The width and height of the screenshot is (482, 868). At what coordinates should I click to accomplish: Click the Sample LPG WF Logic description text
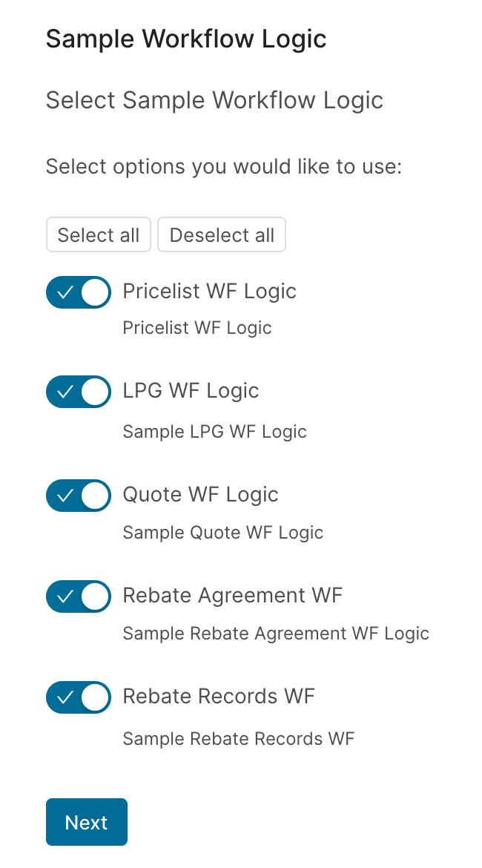click(x=214, y=431)
